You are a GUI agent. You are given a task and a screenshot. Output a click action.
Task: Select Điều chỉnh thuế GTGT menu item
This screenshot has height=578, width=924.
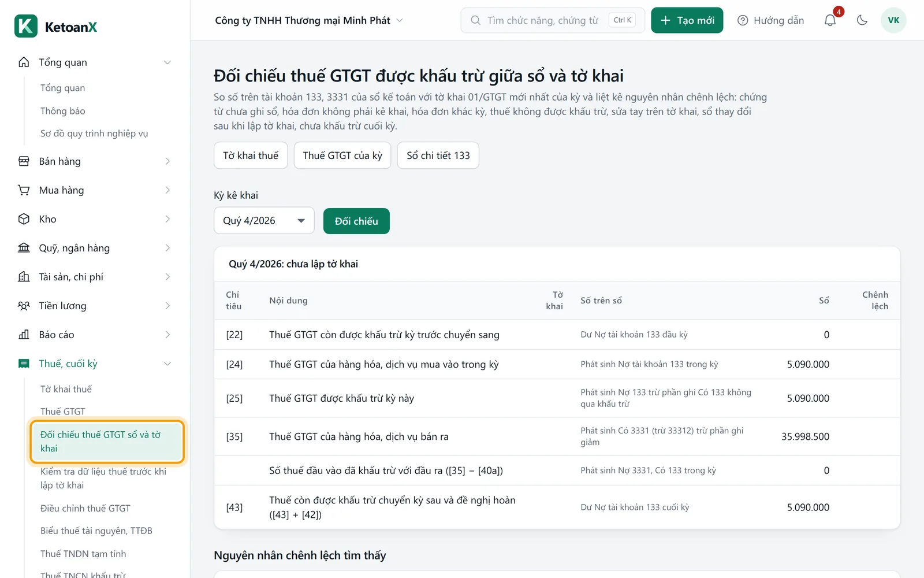pos(85,508)
